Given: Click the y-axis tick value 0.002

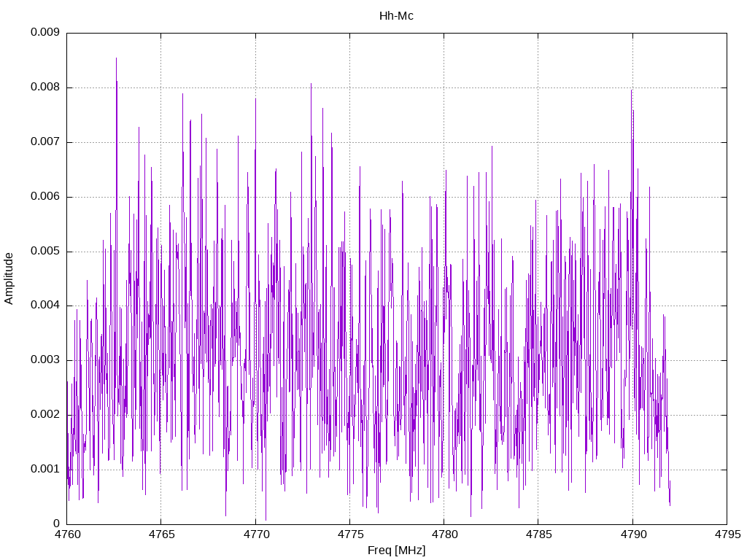Looking at the screenshot, I should click(x=44, y=415).
